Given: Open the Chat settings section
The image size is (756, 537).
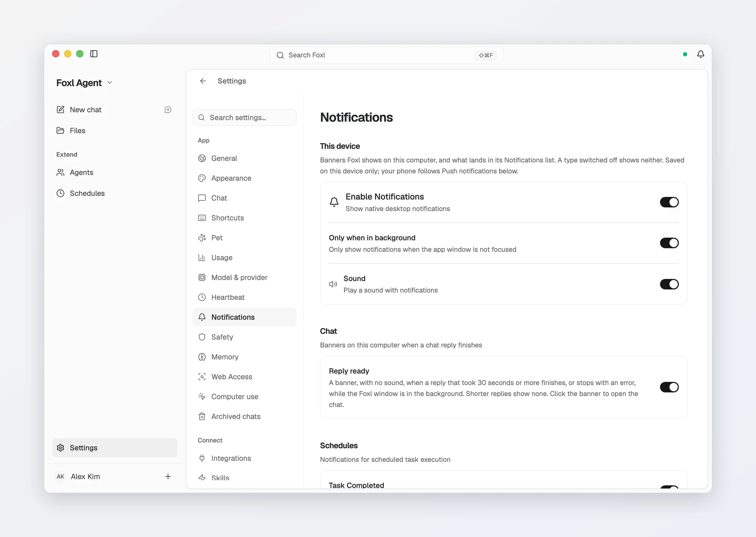Looking at the screenshot, I should pyautogui.click(x=244, y=198).
